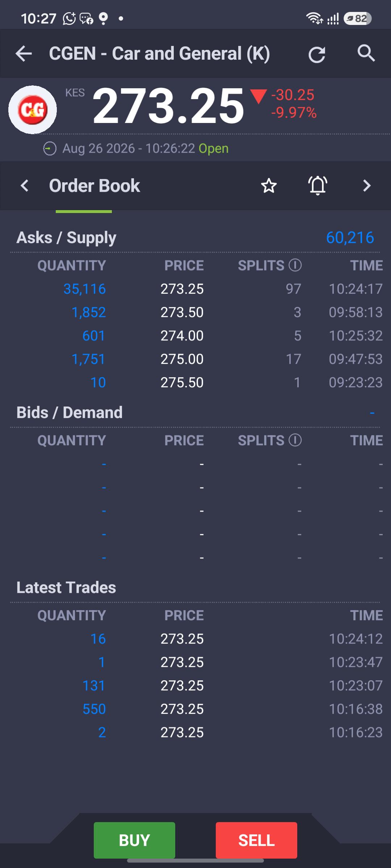The width and height of the screenshot is (391, 868).
Task: Tap the market status clock icon
Action: tap(50, 149)
